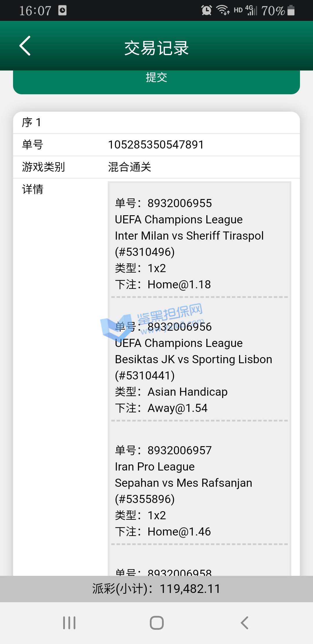
Task: Tap the Android home button
Action: 157,623
